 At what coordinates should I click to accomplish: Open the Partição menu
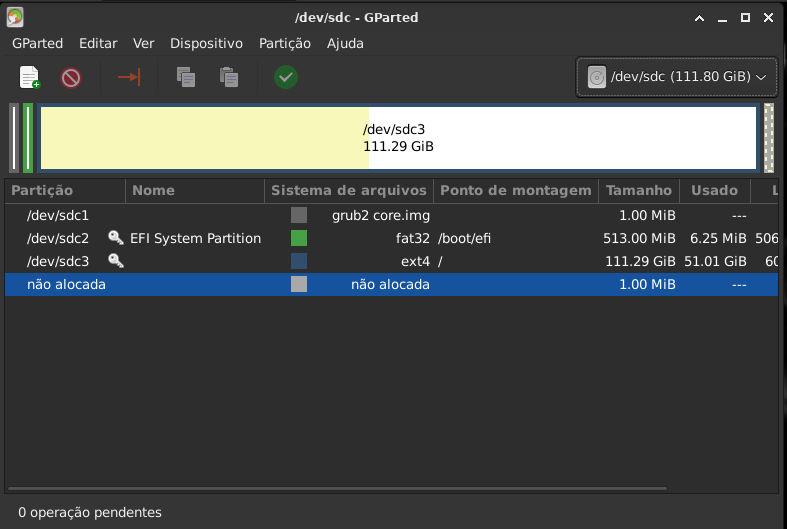click(x=284, y=43)
